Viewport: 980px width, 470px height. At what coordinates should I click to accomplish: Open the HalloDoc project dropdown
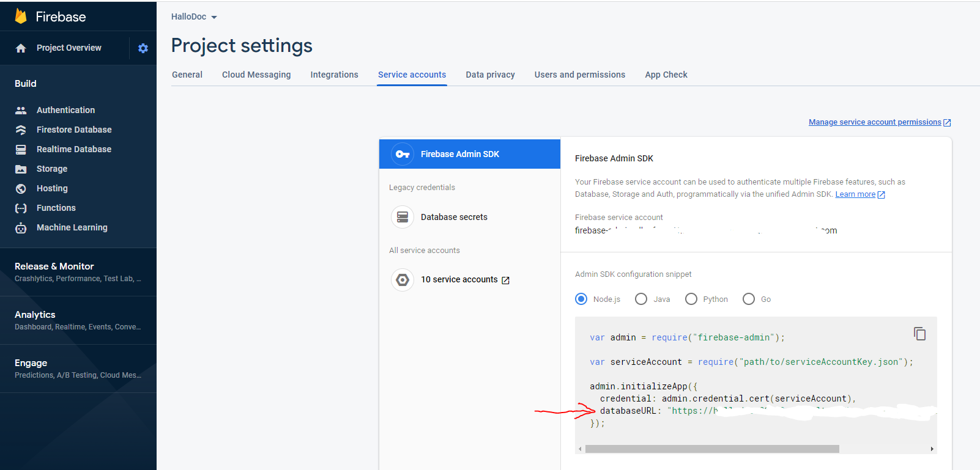pyautogui.click(x=194, y=17)
